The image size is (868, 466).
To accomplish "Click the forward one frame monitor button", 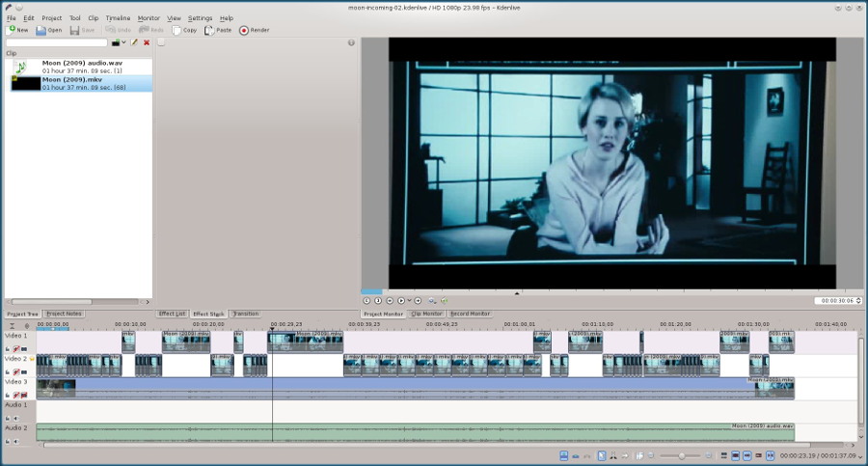I will tap(418, 301).
